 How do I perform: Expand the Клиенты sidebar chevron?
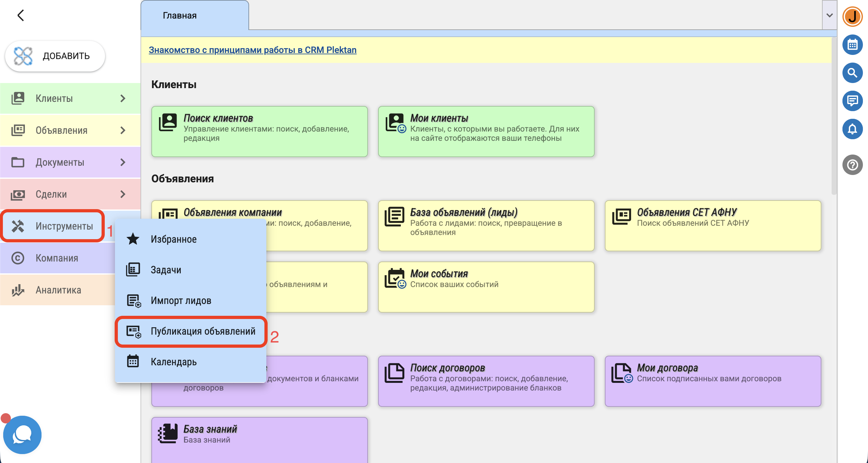(x=123, y=98)
